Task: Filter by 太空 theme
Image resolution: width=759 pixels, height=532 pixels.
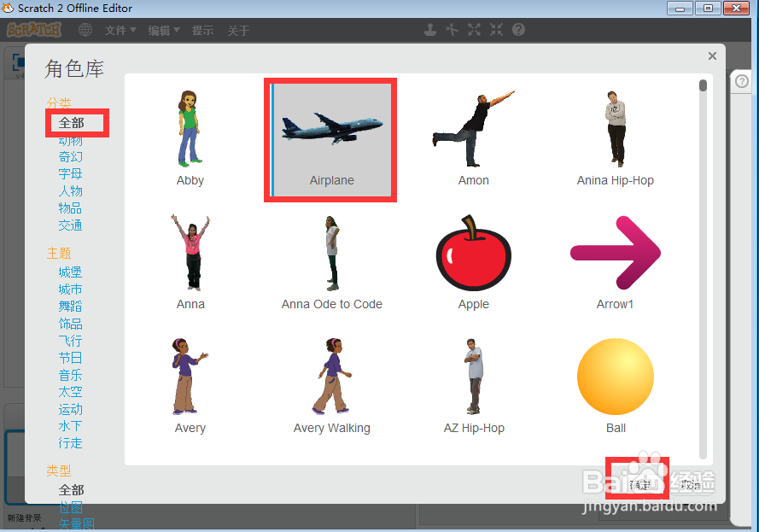Action: [71, 392]
